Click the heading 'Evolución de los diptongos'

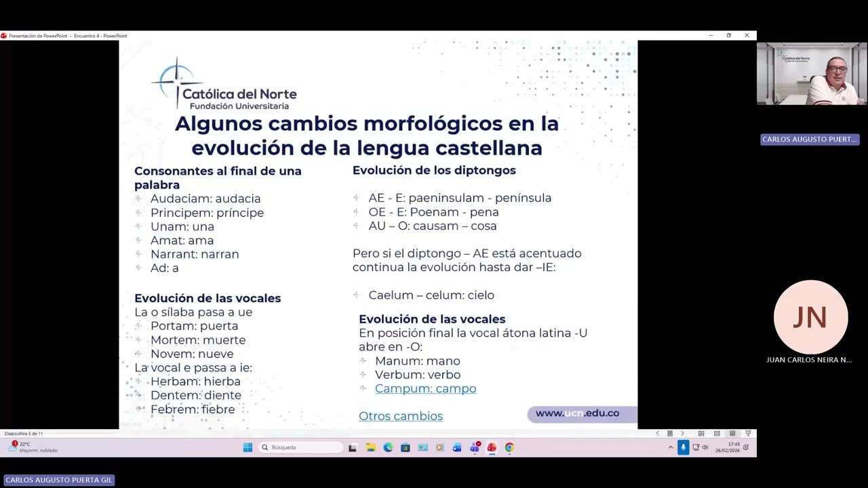tap(434, 170)
